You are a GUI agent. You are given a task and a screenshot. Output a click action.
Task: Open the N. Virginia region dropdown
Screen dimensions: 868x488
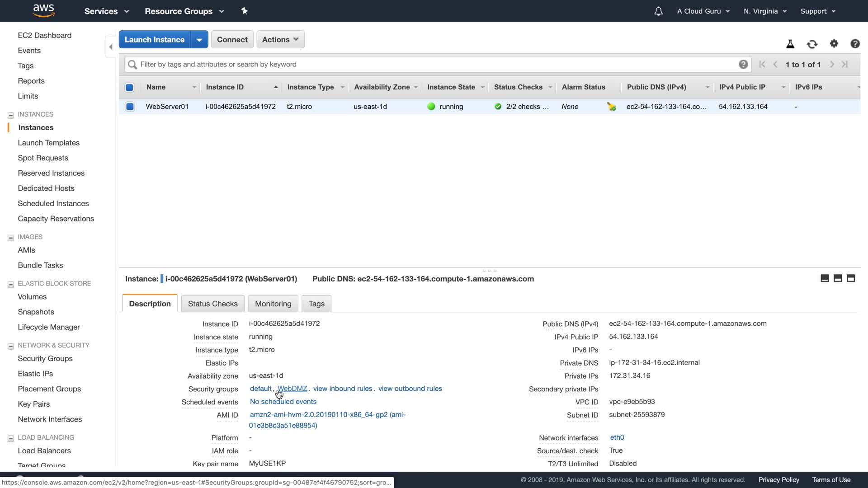coord(765,11)
